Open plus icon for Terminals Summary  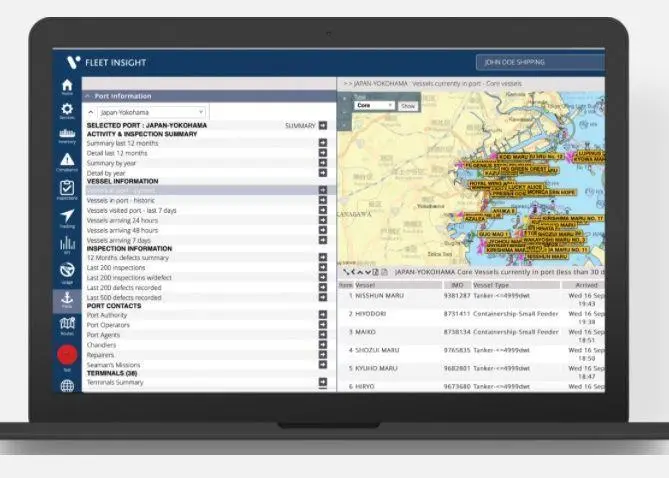tap(323, 382)
